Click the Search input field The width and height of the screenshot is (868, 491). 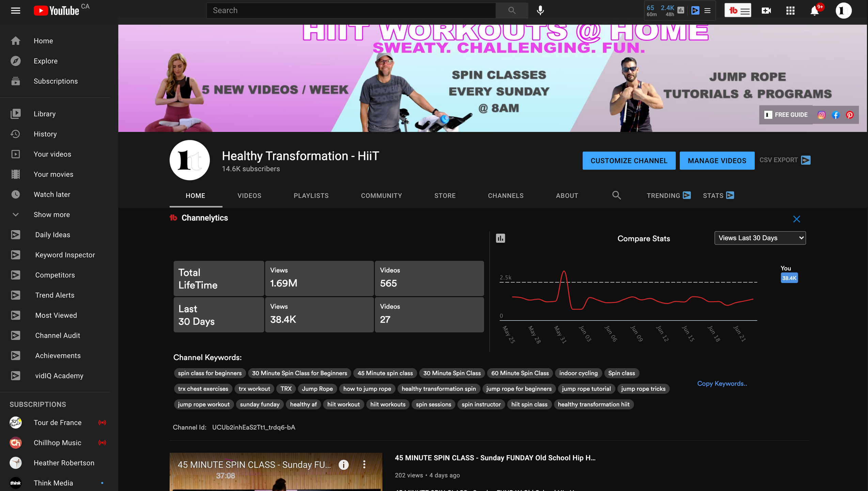351,10
